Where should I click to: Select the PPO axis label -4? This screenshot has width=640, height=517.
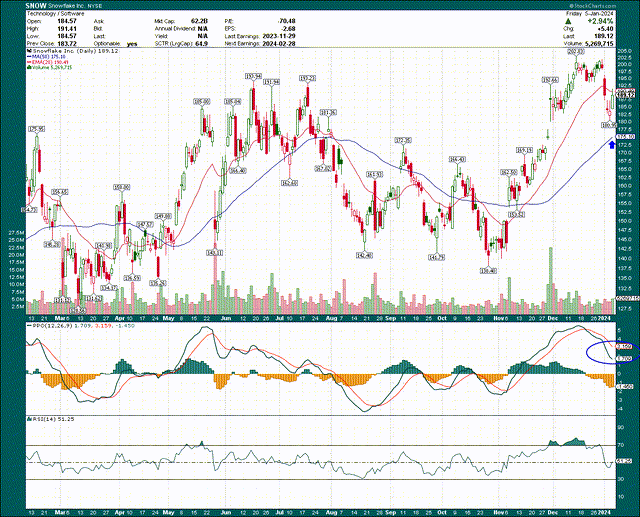click(620, 408)
